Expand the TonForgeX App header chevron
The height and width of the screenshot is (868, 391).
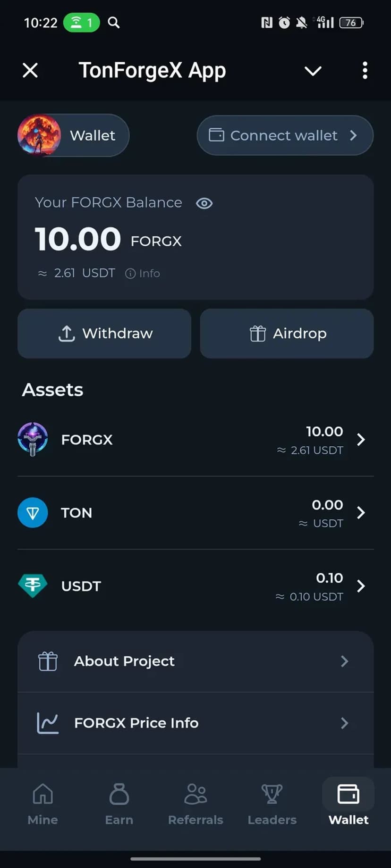(x=313, y=71)
